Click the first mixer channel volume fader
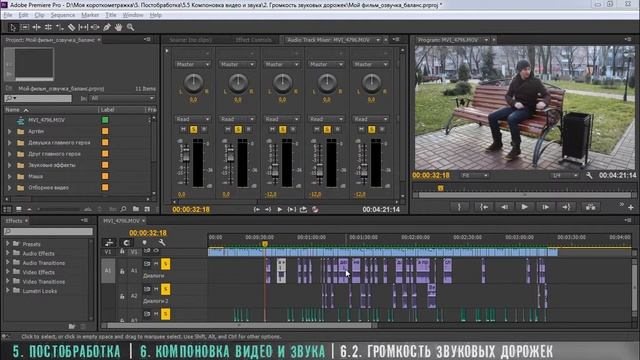 pos(186,156)
